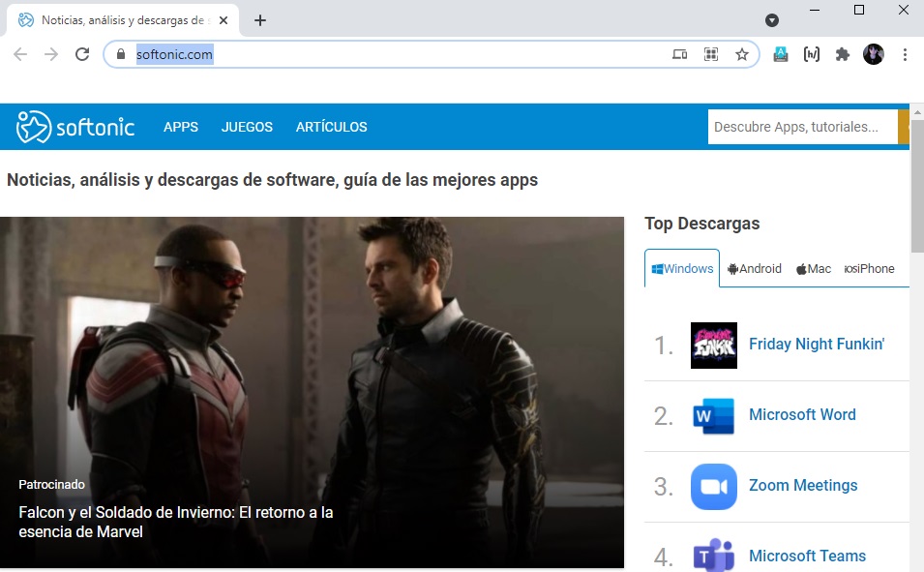The height and width of the screenshot is (572, 924).
Task: Click the QR code icon in address bar
Action: (x=711, y=54)
